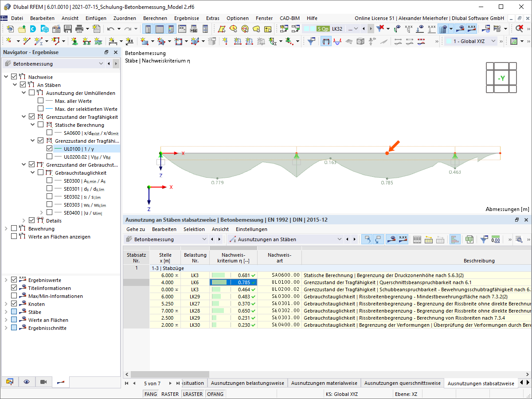This screenshot has height=399, width=532.
Task: Open the Ausnutzungen an Stäben dropdown
Action: (340, 239)
